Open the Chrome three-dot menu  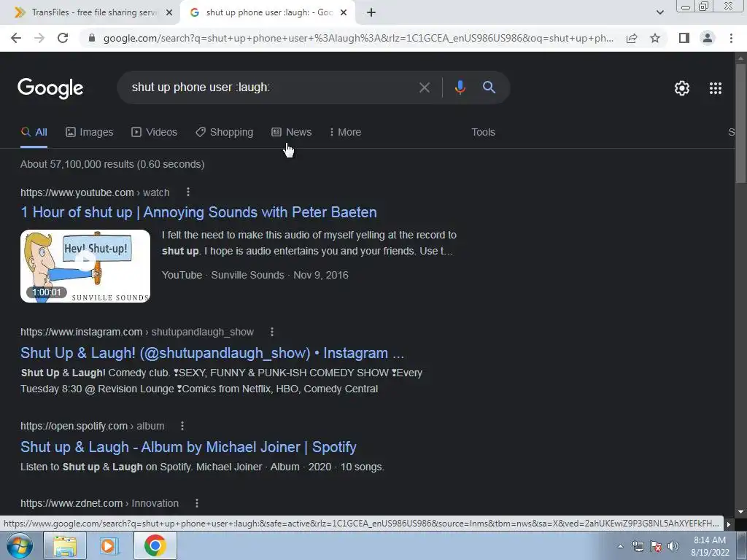click(731, 38)
